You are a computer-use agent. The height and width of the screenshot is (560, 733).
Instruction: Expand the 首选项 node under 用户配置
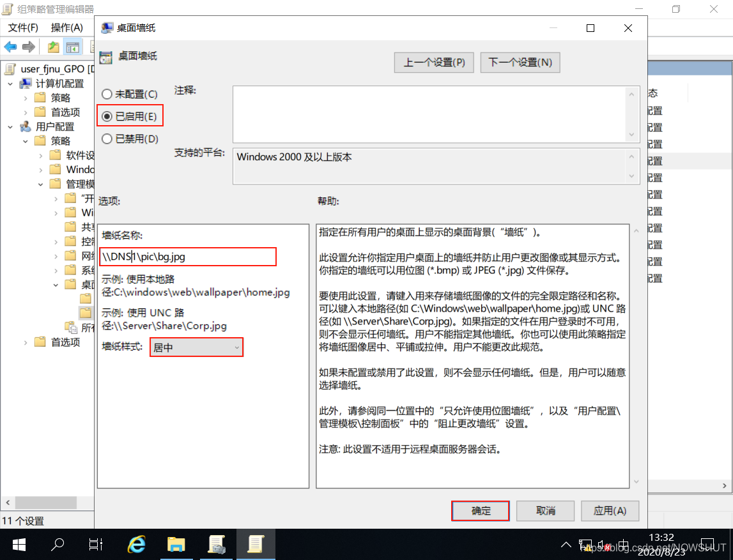coord(25,342)
